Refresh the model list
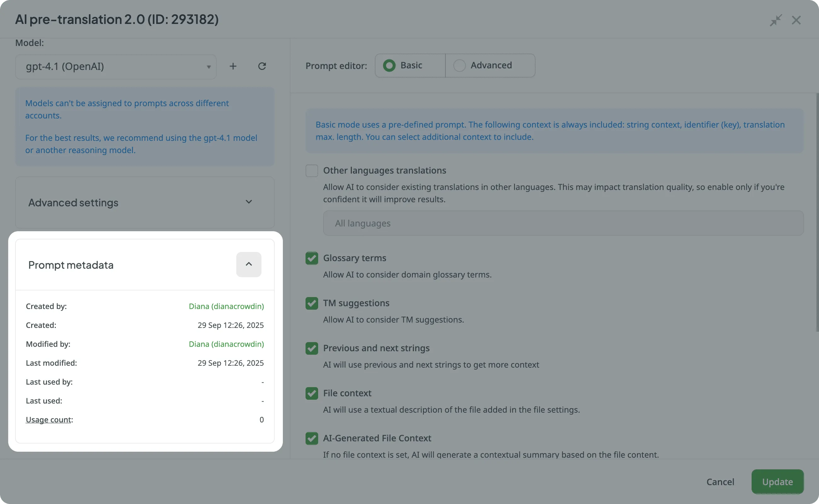This screenshot has width=819, height=504. [262, 66]
